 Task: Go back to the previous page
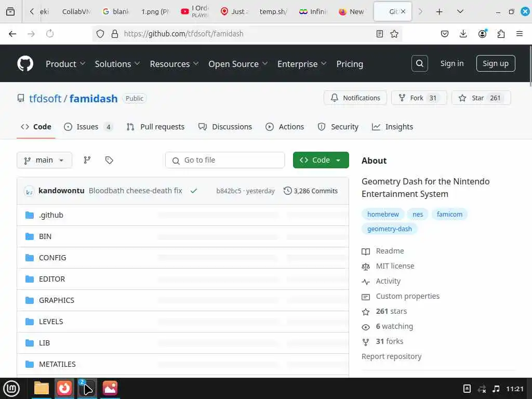[x=12, y=34]
